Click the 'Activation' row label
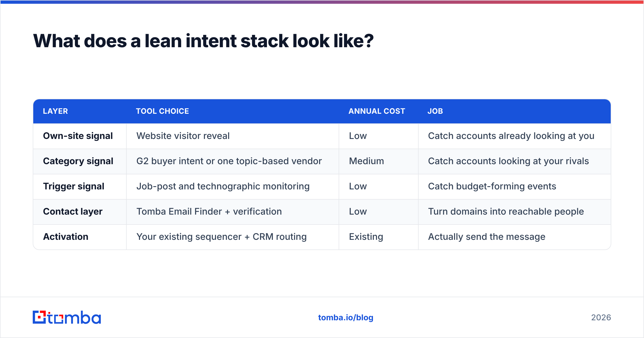 click(x=66, y=237)
